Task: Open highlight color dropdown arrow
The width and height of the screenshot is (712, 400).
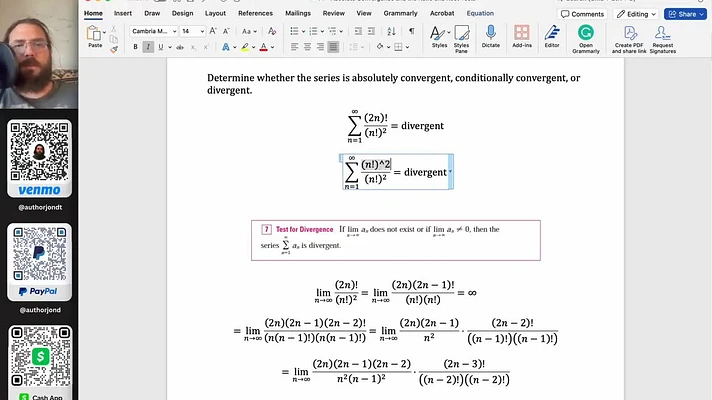Action: pyautogui.click(x=253, y=47)
